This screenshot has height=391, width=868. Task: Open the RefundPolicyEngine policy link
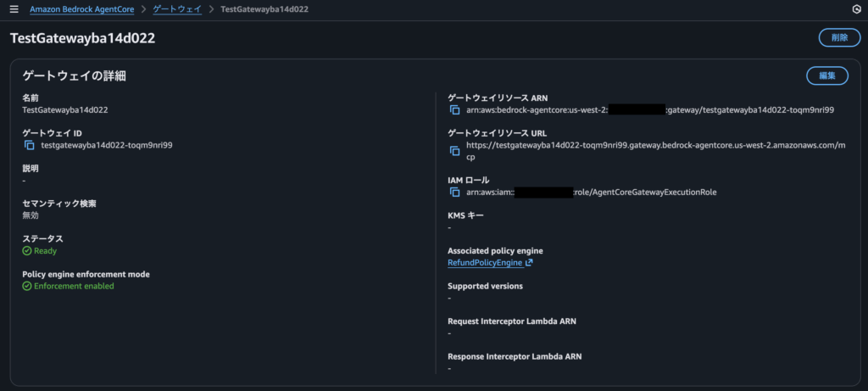[485, 263]
